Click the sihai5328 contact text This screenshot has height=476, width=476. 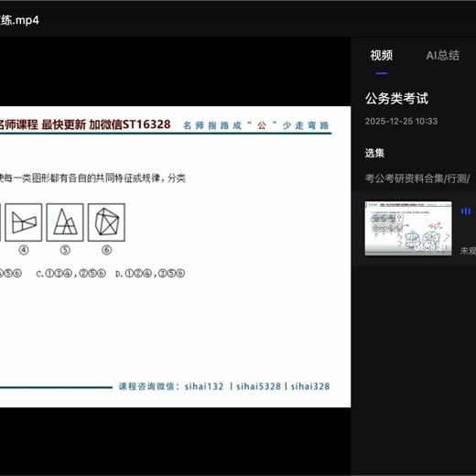(258, 386)
